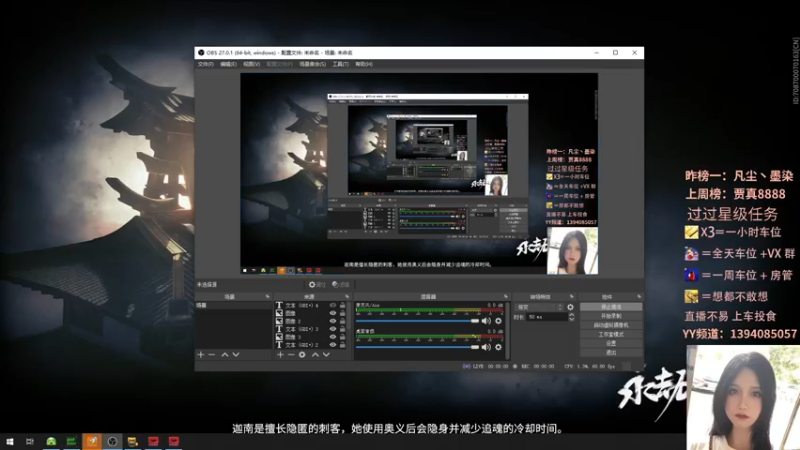Open the 渐变 transition type dropdown
The width and height of the screenshot is (800, 450).
[539, 307]
